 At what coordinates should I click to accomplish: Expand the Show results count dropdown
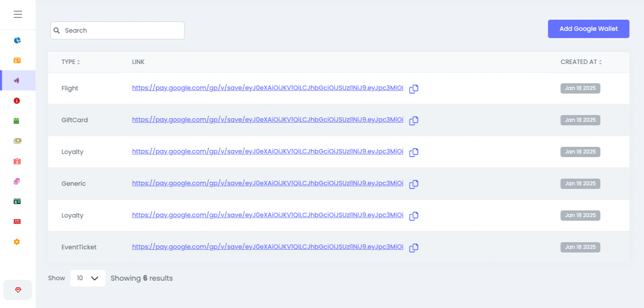click(x=88, y=278)
